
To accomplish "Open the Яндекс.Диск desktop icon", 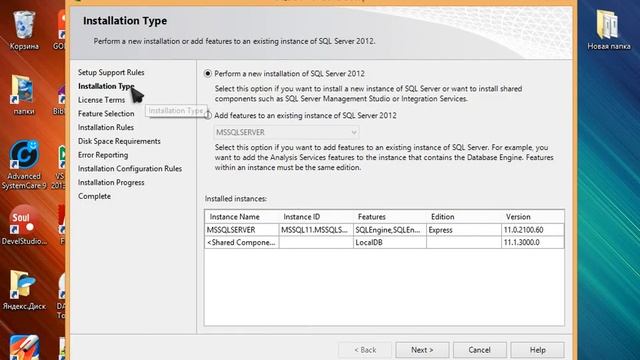I will [24, 290].
